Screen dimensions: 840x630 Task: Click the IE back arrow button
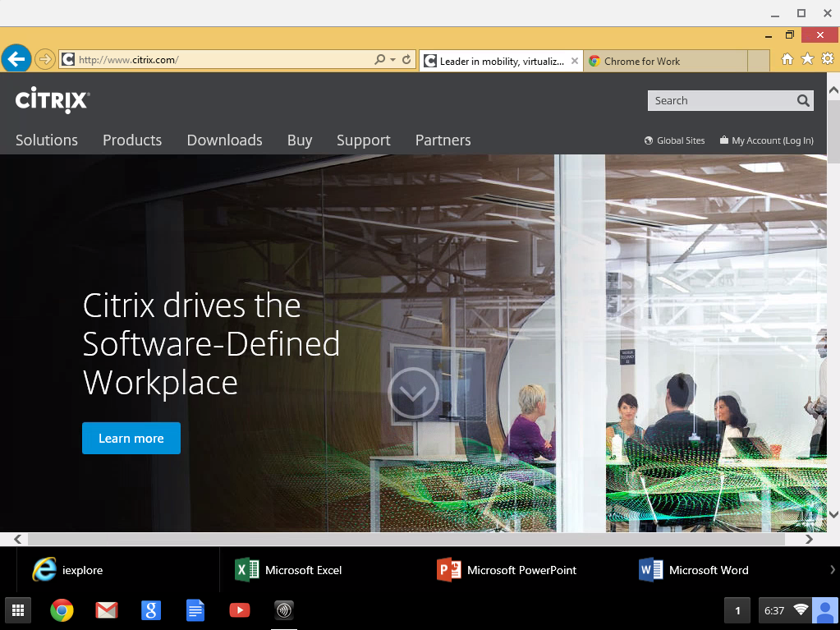(x=16, y=59)
